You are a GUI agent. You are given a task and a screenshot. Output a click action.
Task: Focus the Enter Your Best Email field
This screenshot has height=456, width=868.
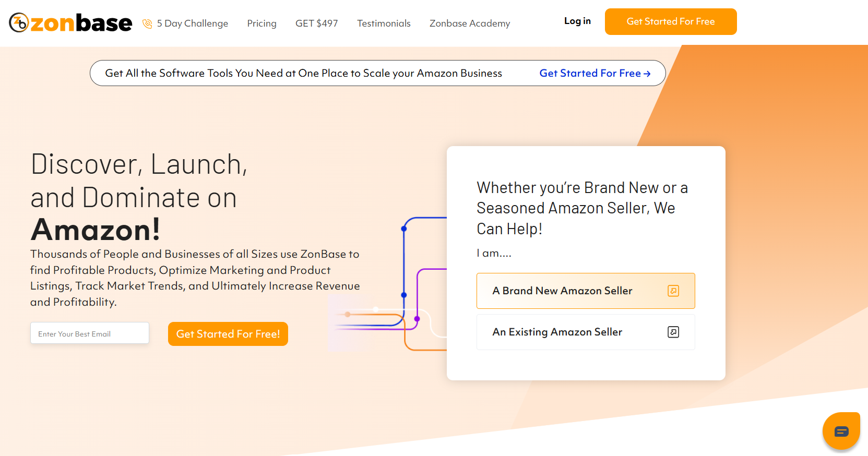[x=90, y=333]
